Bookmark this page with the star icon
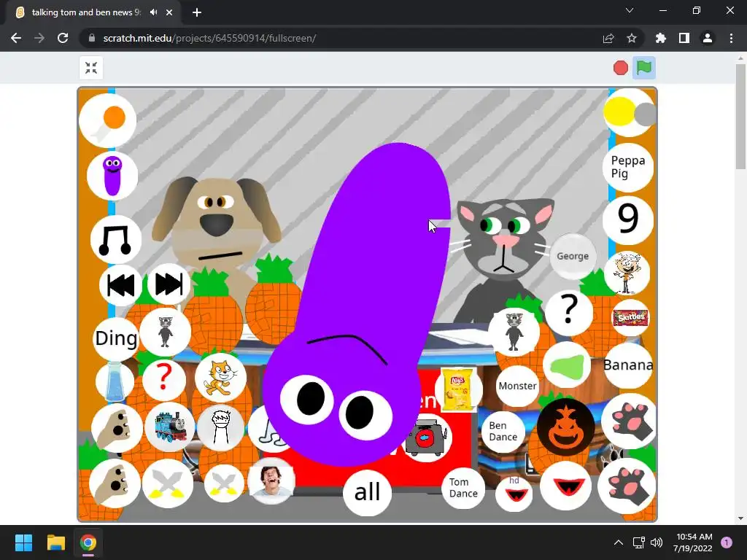This screenshot has height=560, width=747. coord(632,38)
